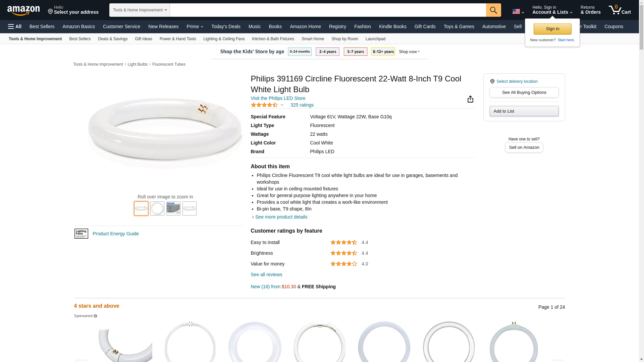Click the magnifying glass search button
Viewport: 644px width, 362px height.
493,10
